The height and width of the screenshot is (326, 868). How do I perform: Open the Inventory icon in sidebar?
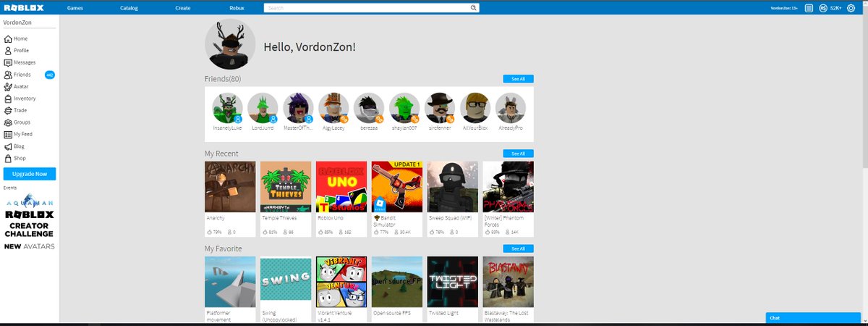[8, 99]
